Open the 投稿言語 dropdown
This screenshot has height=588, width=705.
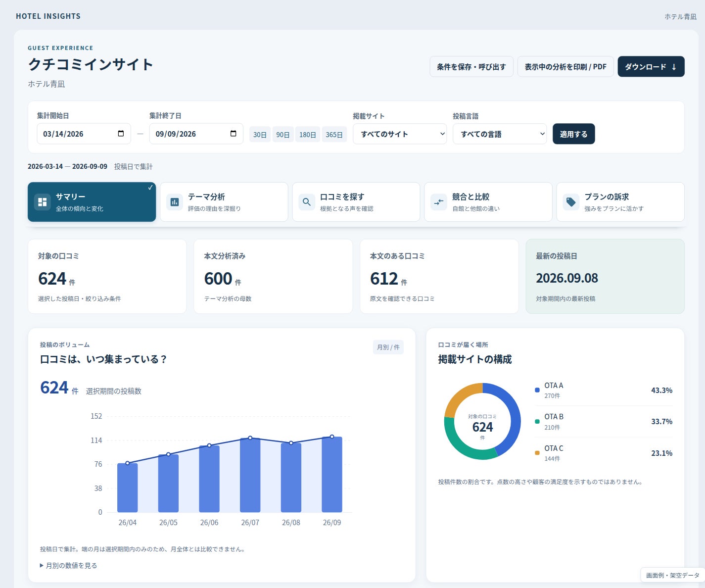pyautogui.click(x=500, y=134)
